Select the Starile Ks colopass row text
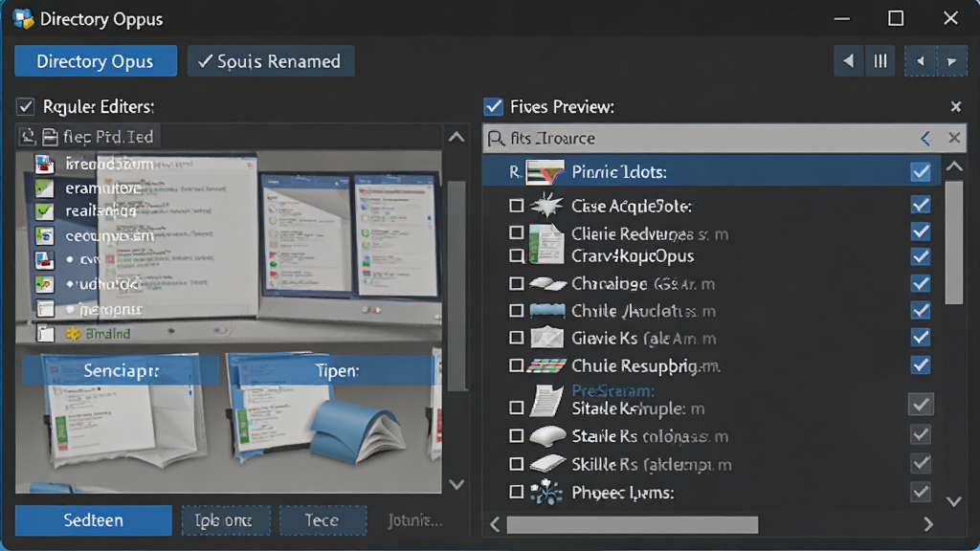 click(x=650, y=436)
